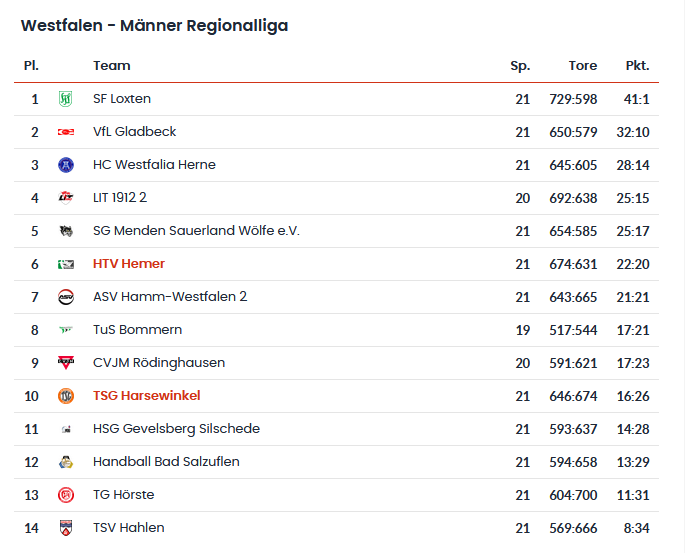
Task: Open the TSG Harsewinkel team link
Action: tap(147, 396)
